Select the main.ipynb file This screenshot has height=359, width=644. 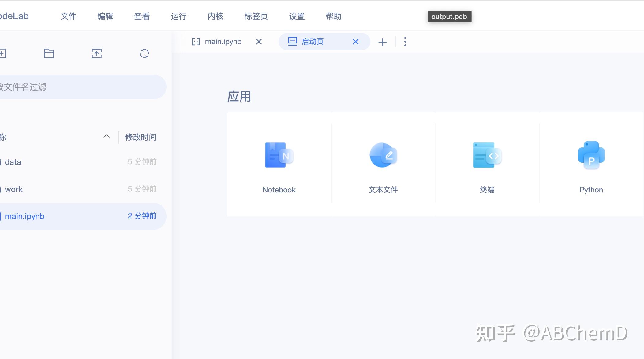coord(25,216)
